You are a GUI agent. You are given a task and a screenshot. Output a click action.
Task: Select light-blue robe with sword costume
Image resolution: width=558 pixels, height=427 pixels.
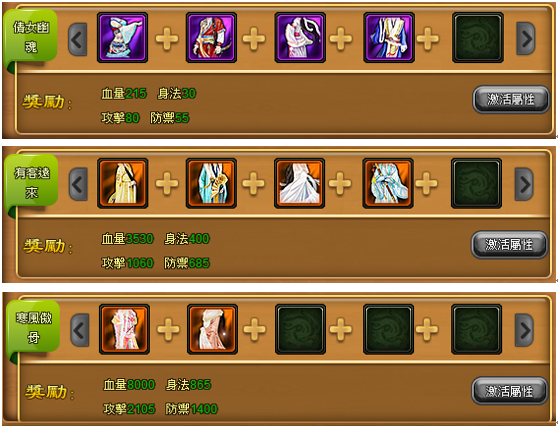tap(388, 184)
